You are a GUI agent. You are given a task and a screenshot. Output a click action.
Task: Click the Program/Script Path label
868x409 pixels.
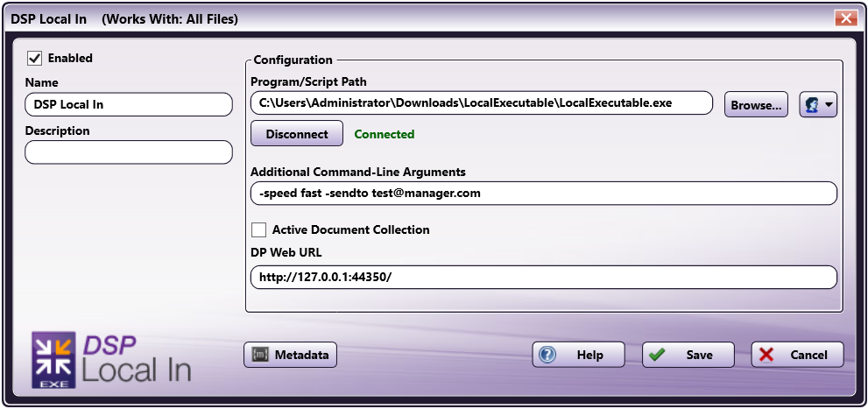308,82
